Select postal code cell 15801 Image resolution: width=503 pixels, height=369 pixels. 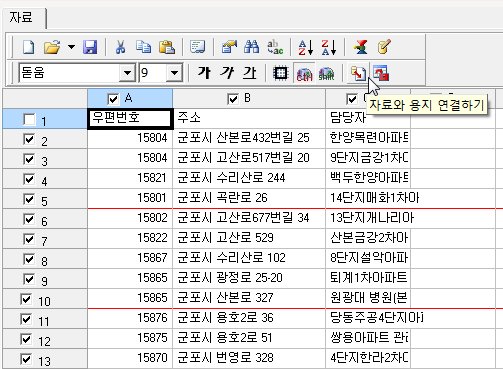(x=130, y=198)
